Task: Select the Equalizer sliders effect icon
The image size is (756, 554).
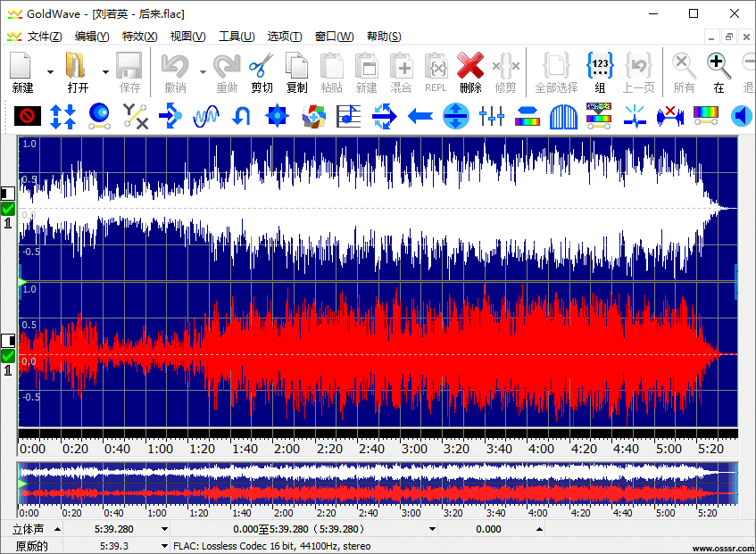Action: [492, 116]
